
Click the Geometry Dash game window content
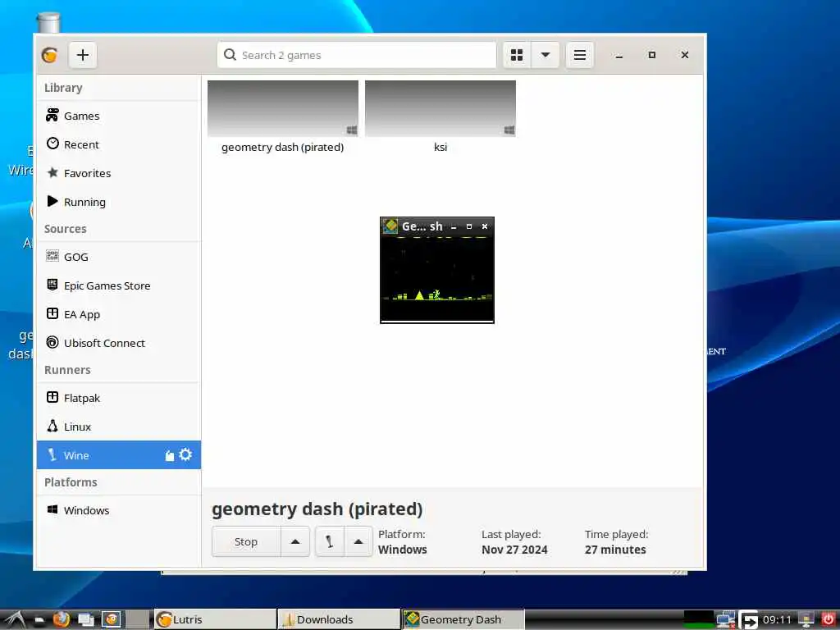(437, 278)
